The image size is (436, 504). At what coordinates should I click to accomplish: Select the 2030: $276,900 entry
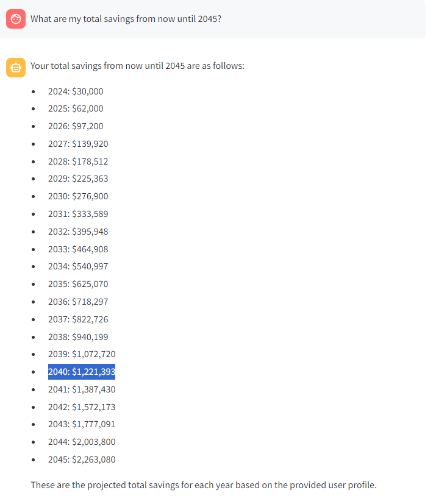tap(78, 196)
